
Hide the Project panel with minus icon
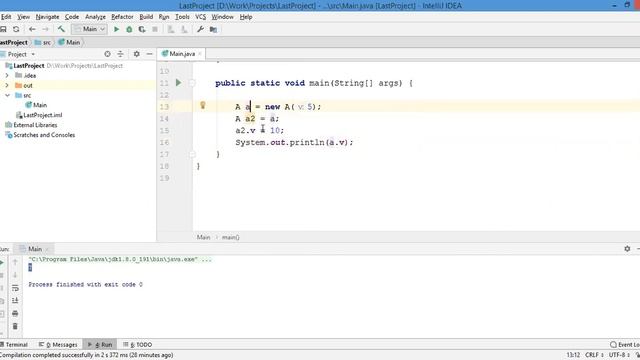[x=149, y=54]
